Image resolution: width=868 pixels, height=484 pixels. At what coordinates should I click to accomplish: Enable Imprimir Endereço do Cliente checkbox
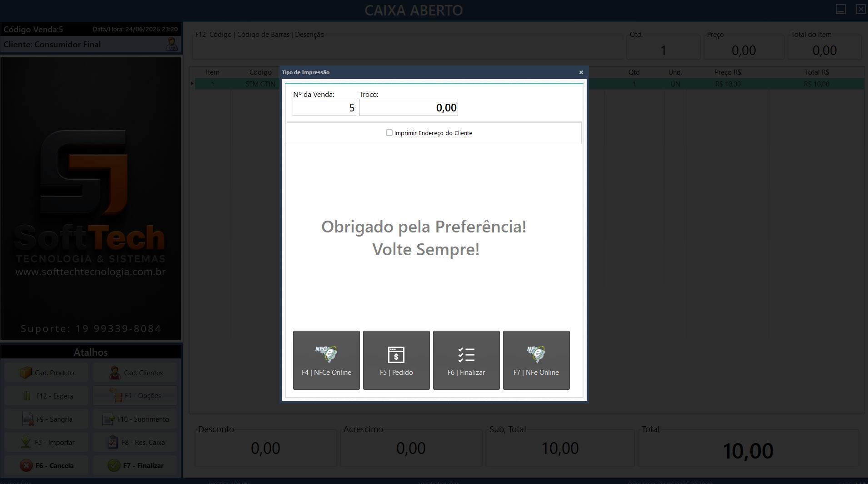(x=389, y=133)
